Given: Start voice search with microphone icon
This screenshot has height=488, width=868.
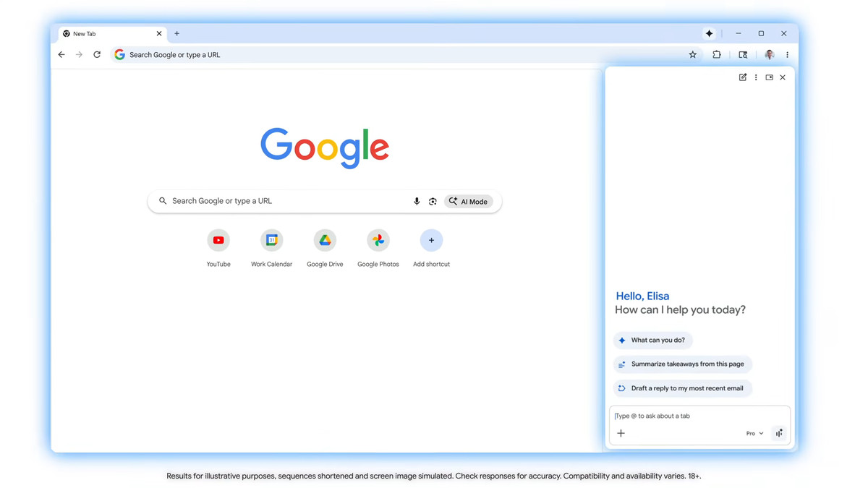Looking at the screenshot, I should (x=417, y=202).
